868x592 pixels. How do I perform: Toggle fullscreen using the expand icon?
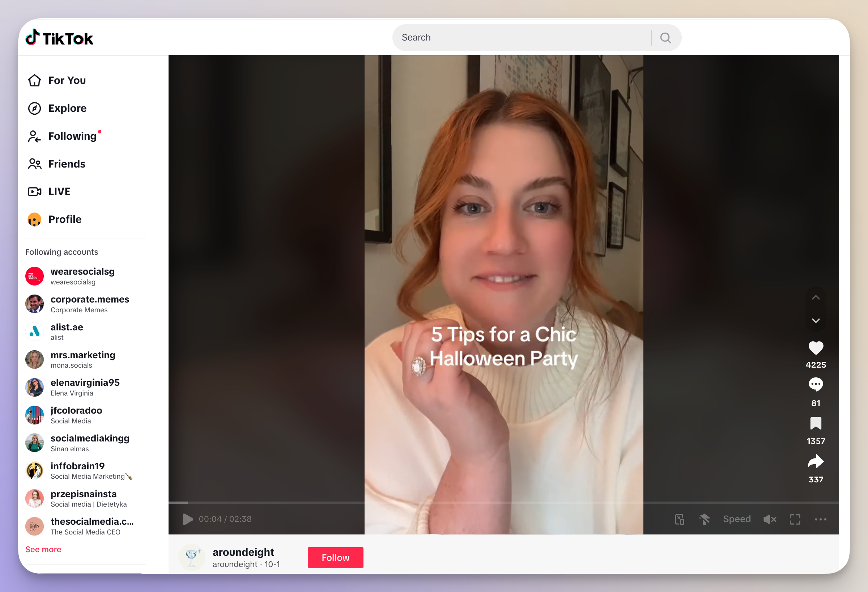(794, 519)
